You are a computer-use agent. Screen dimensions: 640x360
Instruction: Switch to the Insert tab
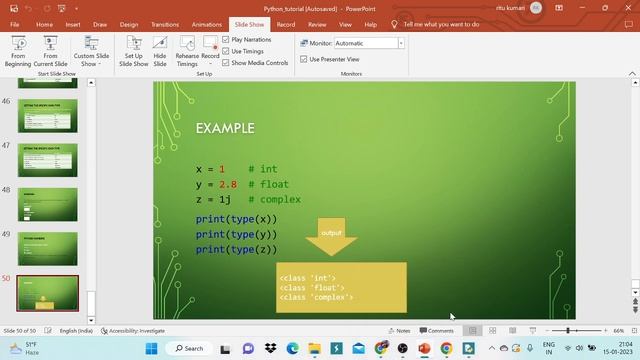coord(73,24)
